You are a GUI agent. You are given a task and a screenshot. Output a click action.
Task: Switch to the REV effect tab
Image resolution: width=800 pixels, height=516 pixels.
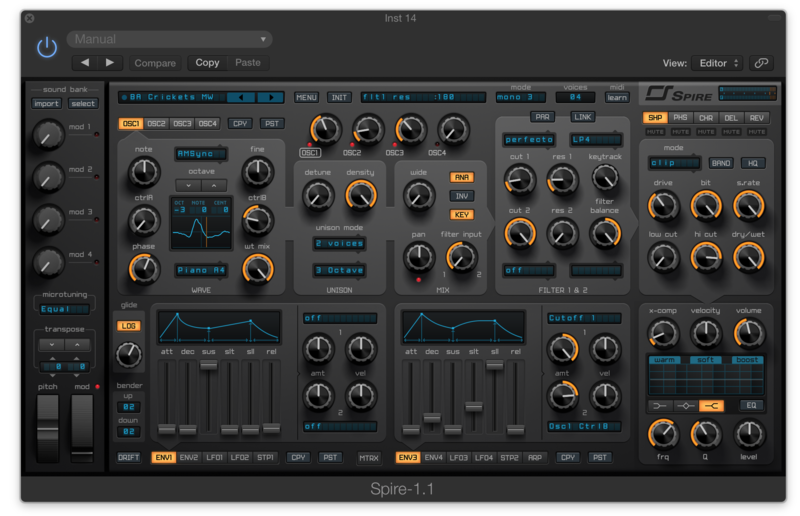pyautogui.click(x=757, y=118)
